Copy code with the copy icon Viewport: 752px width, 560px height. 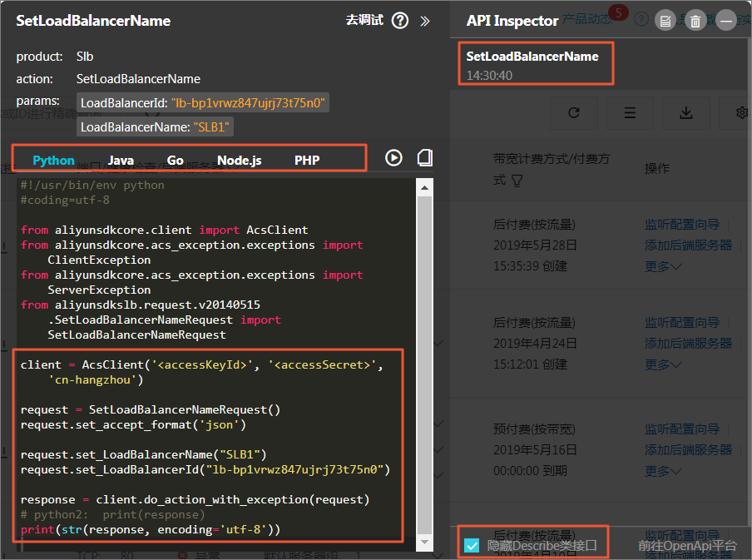tap(424, 158)
